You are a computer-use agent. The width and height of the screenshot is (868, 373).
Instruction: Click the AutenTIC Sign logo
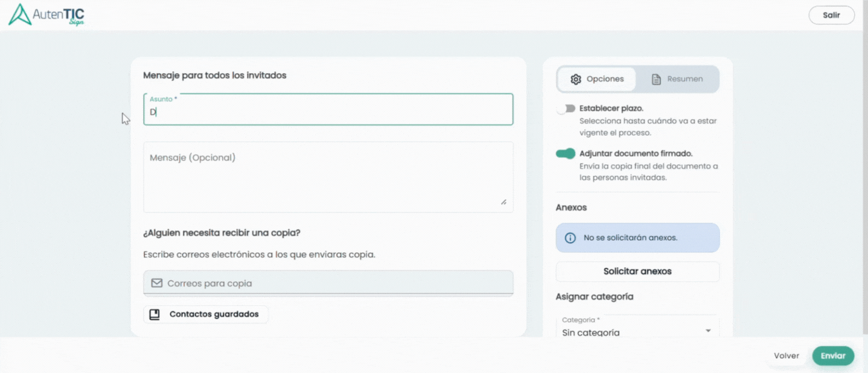pos(46,15)
